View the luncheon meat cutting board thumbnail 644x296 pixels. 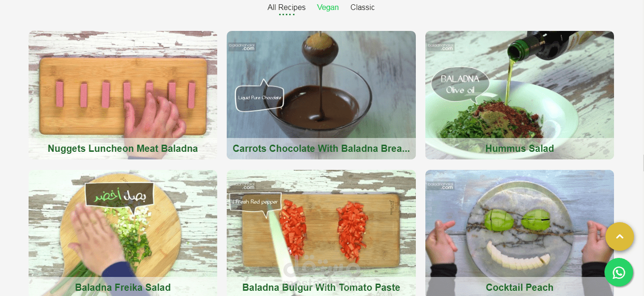pos(123,86)
